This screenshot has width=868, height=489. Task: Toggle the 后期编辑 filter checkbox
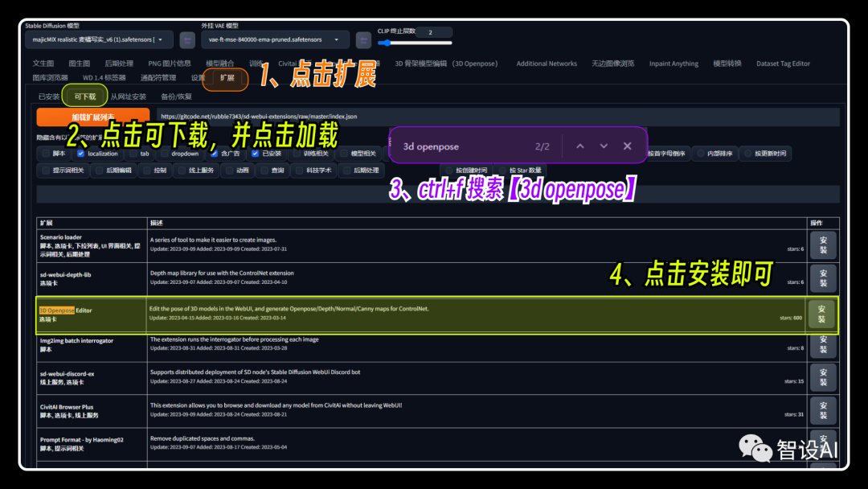click(99, 171)
